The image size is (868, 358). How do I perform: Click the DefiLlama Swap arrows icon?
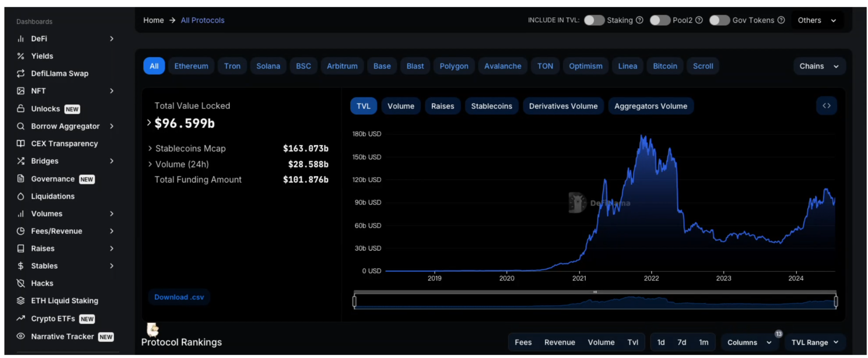[21, 73]
